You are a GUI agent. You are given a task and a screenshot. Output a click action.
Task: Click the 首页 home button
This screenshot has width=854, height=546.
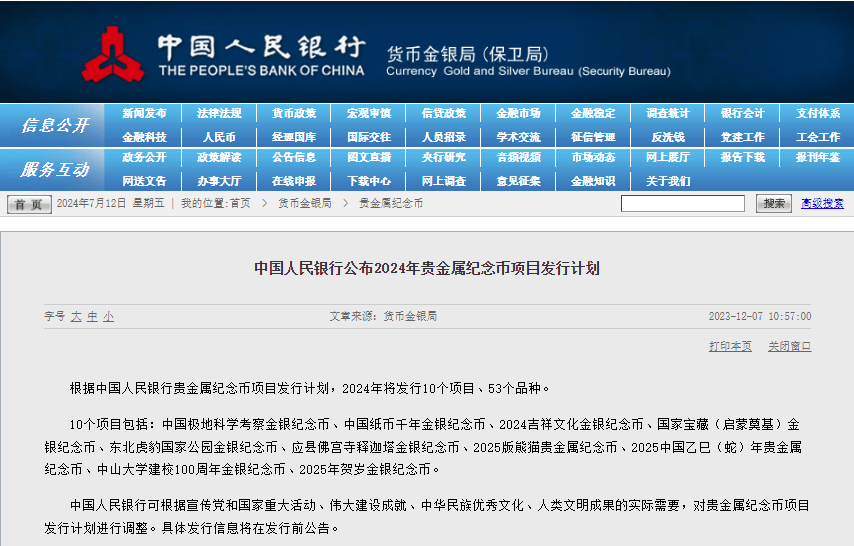pos(29,204)
